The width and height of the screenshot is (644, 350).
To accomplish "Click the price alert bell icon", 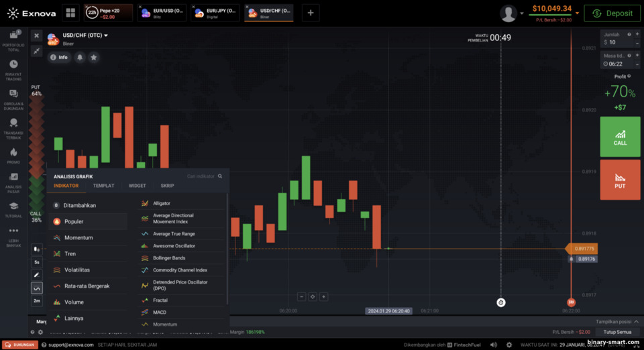I will click(x=80, y=58).
